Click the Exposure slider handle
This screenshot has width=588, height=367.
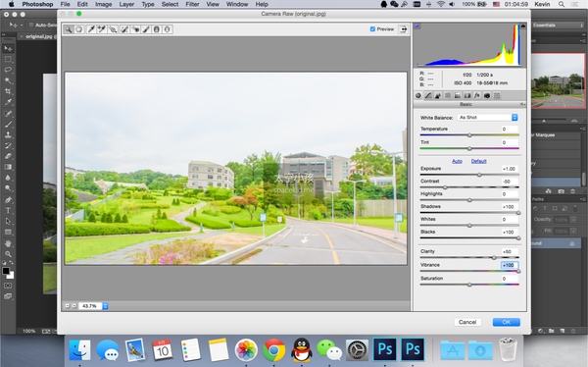(479, 175)
